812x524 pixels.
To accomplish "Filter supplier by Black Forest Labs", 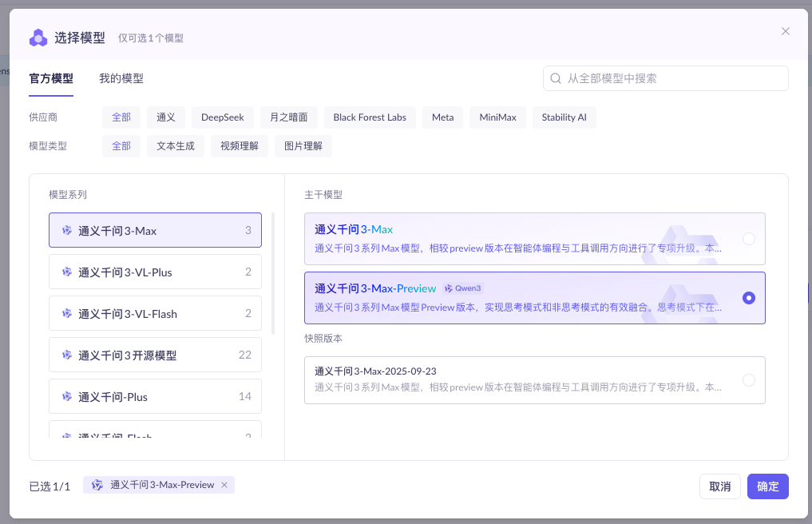I will click(370, 117).
